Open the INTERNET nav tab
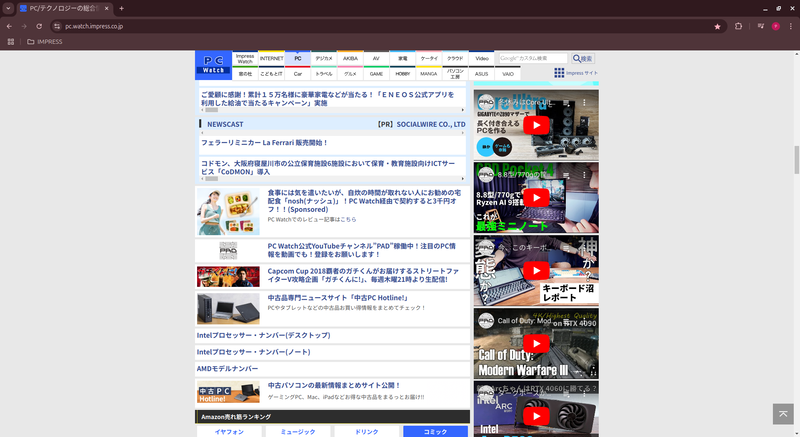This screenshot has width=800, height=437. (x=271, y=59)
